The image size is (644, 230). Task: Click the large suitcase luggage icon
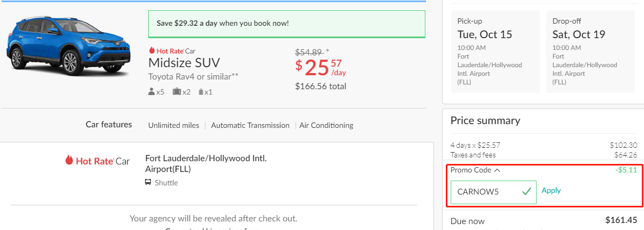click(177, 91)
